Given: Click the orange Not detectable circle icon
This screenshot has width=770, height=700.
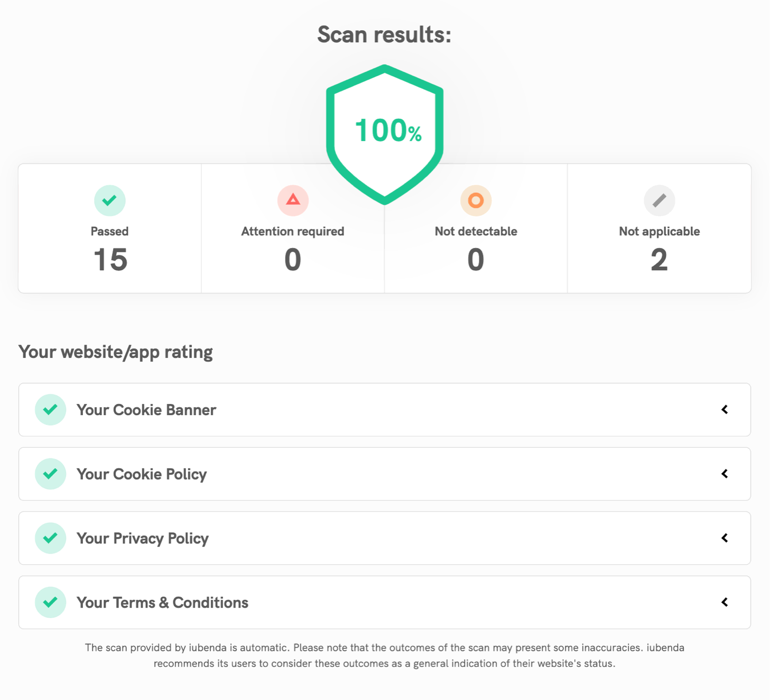Looking at the screenshot, I should (476, 200).
